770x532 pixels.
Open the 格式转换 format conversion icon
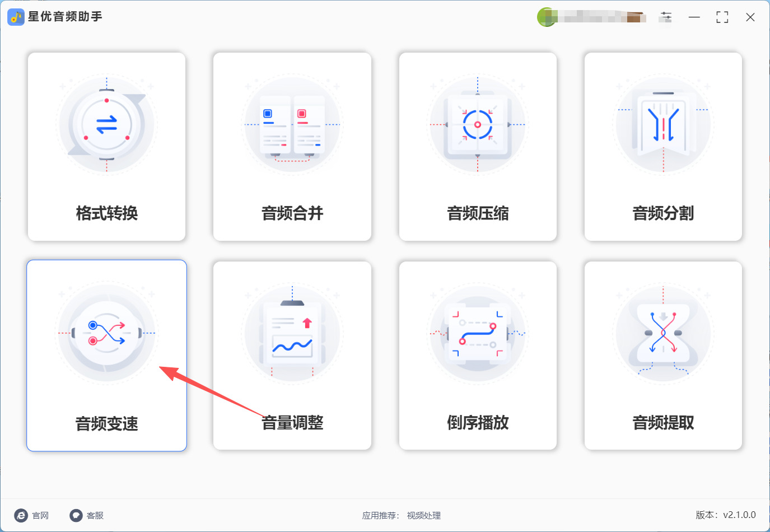106,124
